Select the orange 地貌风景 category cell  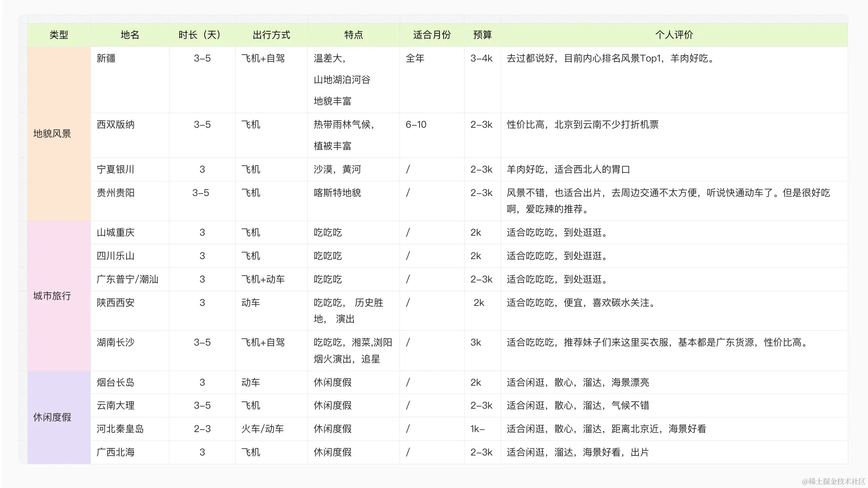(x=52, y=134)
